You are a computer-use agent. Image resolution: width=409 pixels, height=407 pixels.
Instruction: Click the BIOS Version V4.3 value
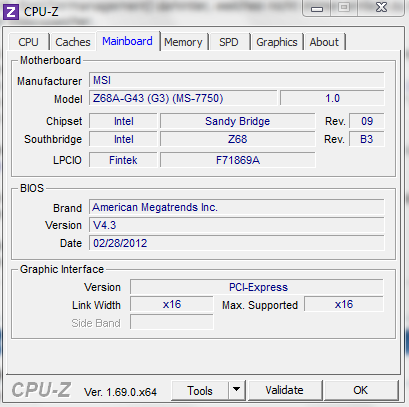[237, 225]
